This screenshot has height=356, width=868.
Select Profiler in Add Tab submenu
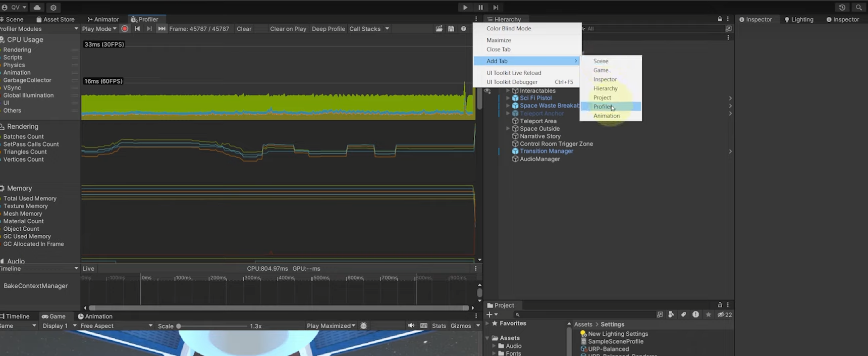[x=611, y=107]
